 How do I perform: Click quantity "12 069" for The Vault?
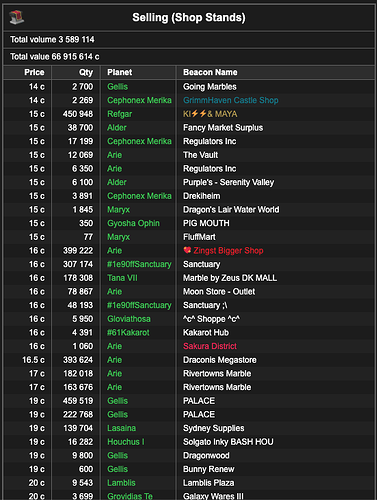81,155
